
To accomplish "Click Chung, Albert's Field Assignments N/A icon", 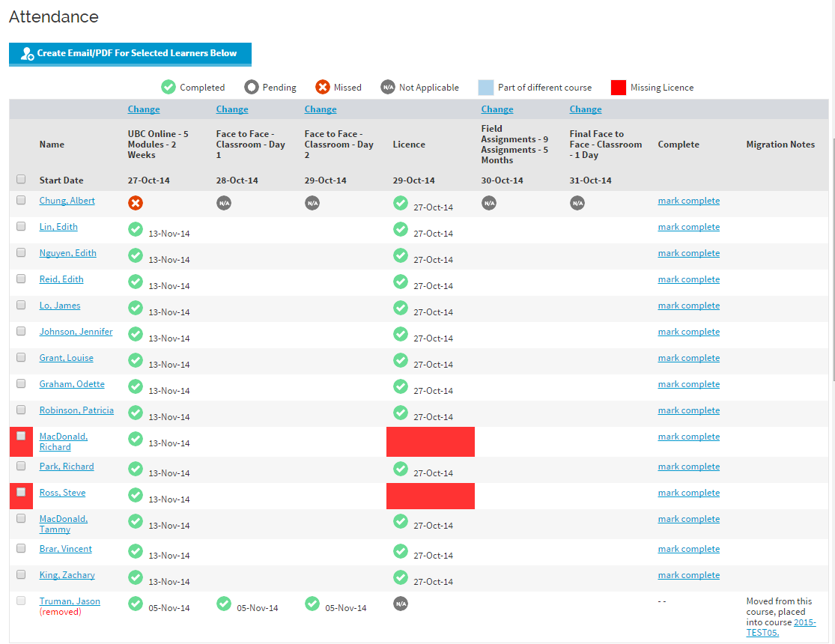I will click(x=489, y=203).
